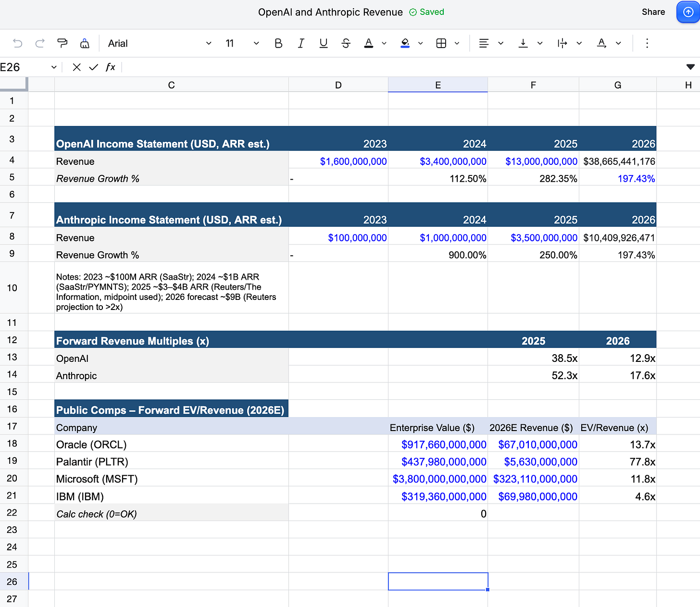Select column D header
The height and width of the screenshot is (607, 700).
coord(338,85)
